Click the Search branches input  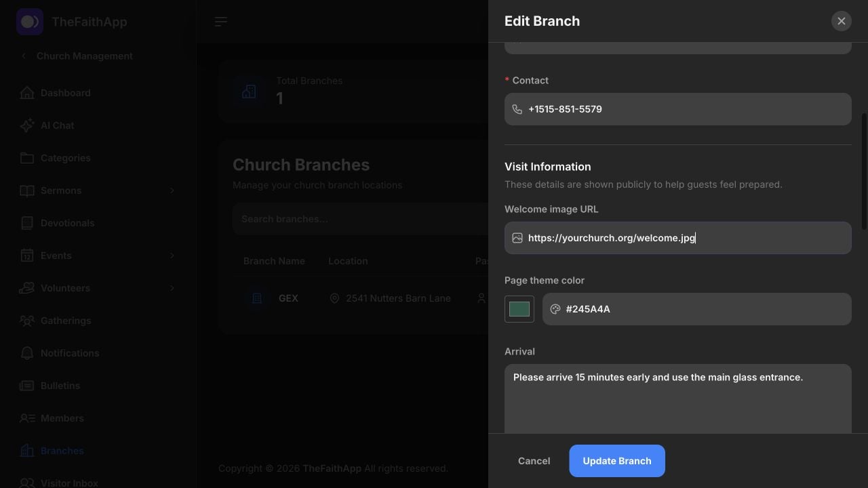pos(360,219)
